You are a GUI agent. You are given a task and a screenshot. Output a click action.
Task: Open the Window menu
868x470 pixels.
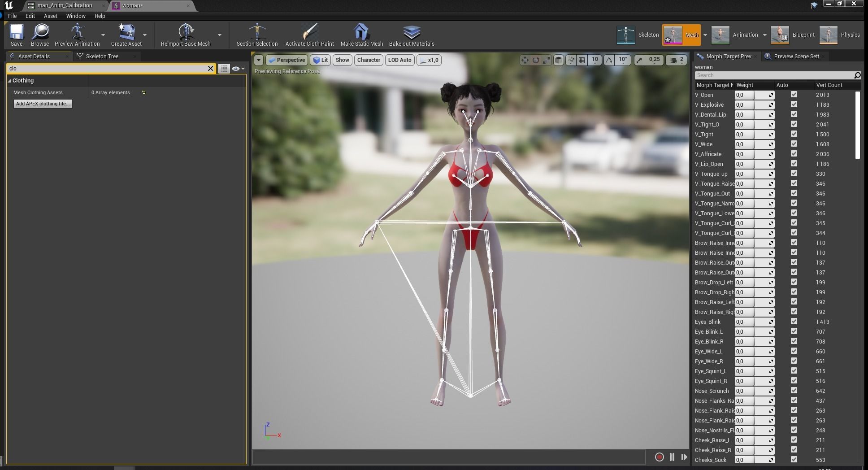click(76, 16)
